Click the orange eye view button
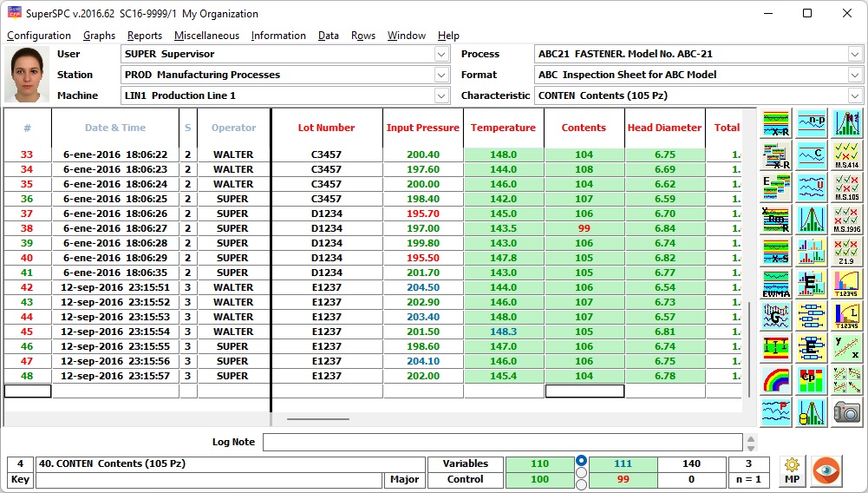 (x=826, y=470)
